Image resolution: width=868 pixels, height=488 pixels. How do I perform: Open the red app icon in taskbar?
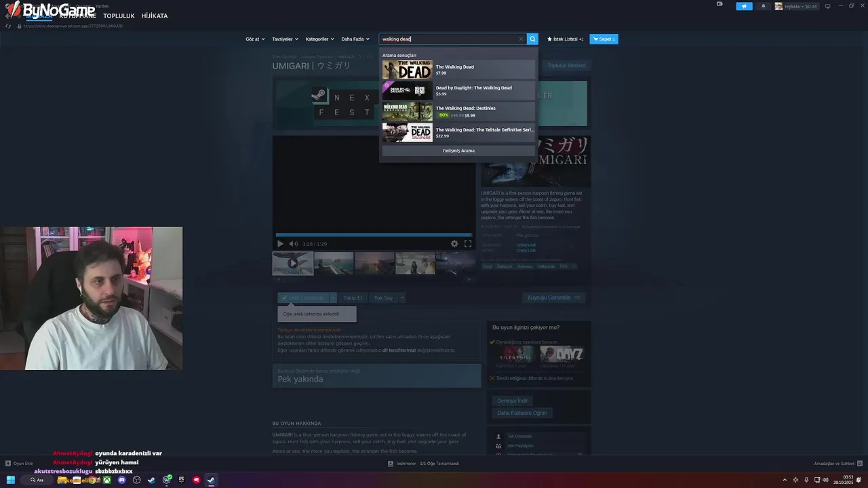pyautogui.click(x=196, y=480)
